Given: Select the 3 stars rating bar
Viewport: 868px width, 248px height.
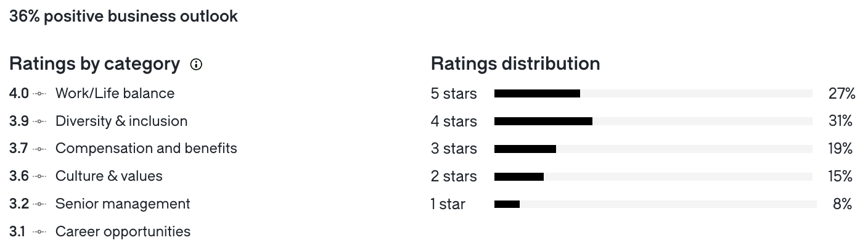Looking at the screenshot, I should 653,149.
